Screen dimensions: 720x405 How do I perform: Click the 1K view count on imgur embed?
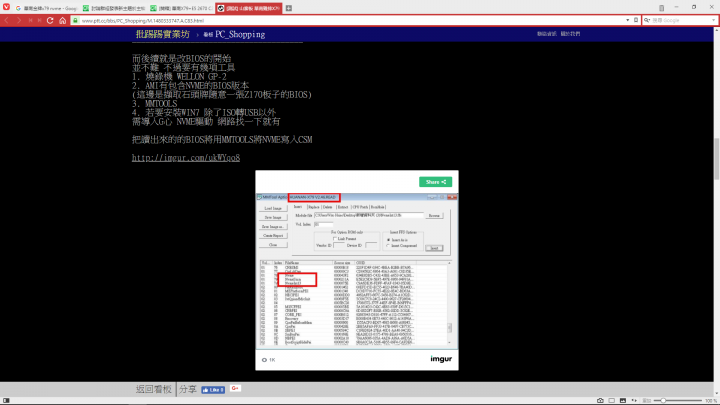pyautogui.click(x=269, y=360)
